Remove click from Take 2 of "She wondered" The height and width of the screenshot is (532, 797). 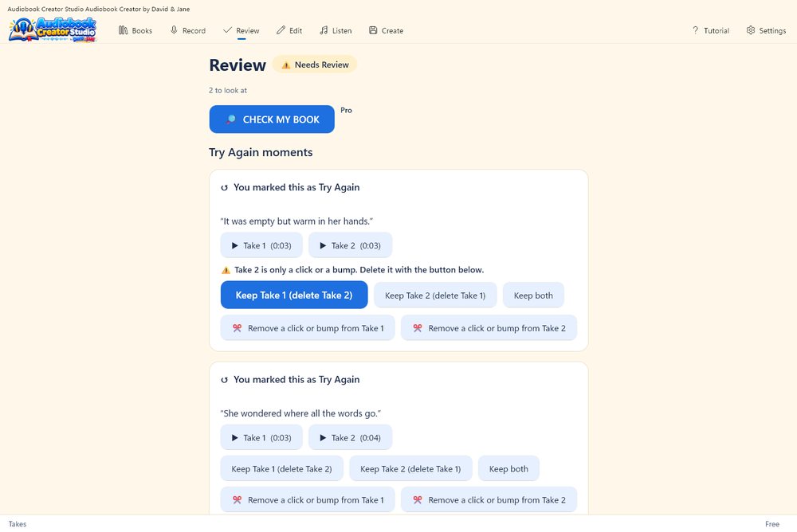[489, 500]
